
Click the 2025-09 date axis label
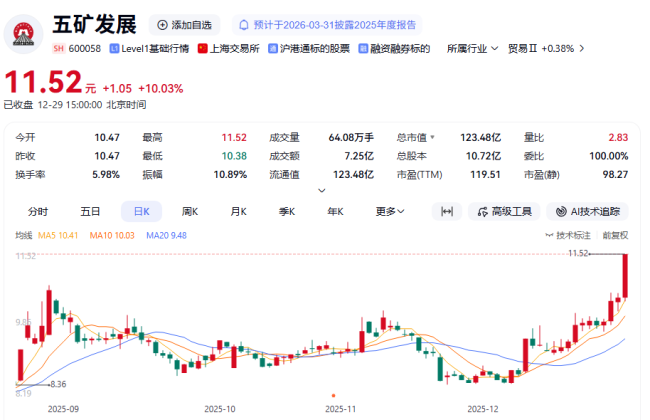coord(63,409)
